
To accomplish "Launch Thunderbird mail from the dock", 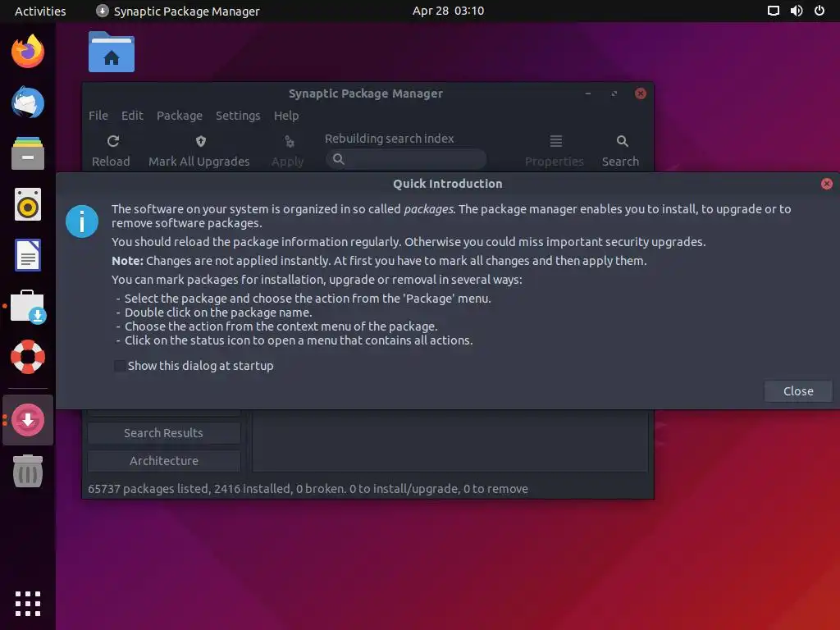I will tap(28, 102).
